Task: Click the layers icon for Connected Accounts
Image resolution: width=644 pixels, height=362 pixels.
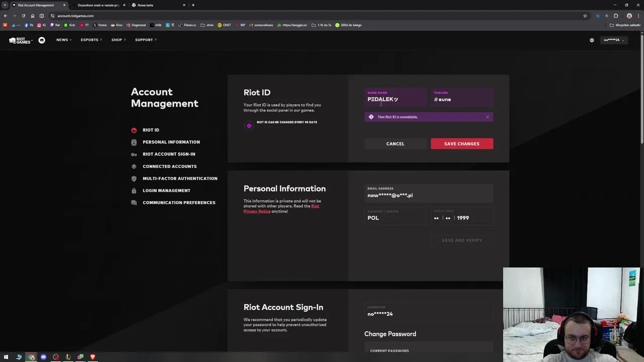Action: 134,166
